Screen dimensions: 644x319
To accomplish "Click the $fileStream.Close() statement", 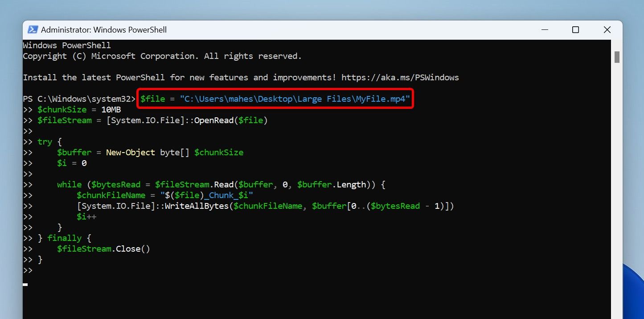I will 103,249.
